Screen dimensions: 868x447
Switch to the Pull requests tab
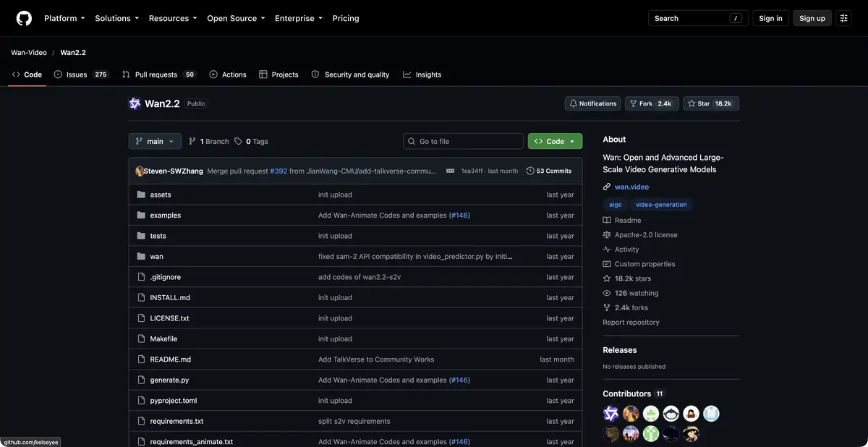159,74
